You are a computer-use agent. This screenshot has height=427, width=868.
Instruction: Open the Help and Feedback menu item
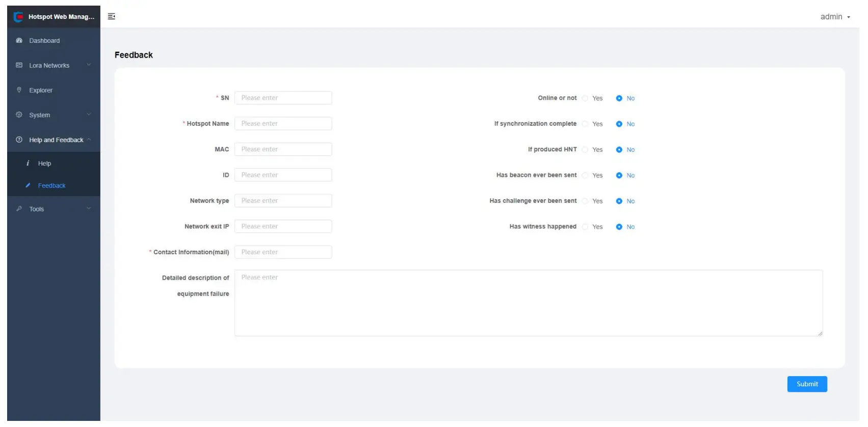tap(54, 140)
